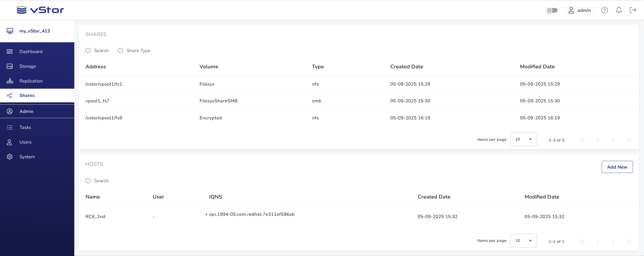Open the notifications bell

pos(618,10)
